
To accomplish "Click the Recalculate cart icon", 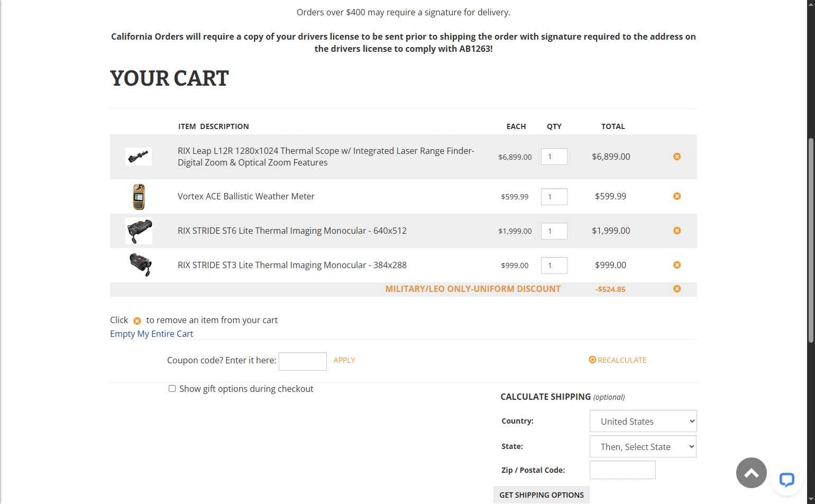I will coord(592,360).
